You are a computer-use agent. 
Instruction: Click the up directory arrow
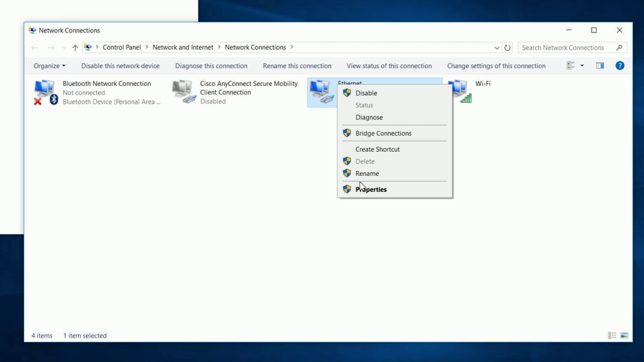(75, 48)
